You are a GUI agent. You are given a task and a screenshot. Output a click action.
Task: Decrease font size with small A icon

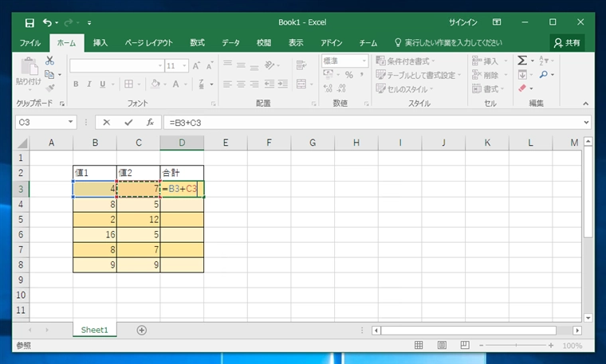(210, 66)
